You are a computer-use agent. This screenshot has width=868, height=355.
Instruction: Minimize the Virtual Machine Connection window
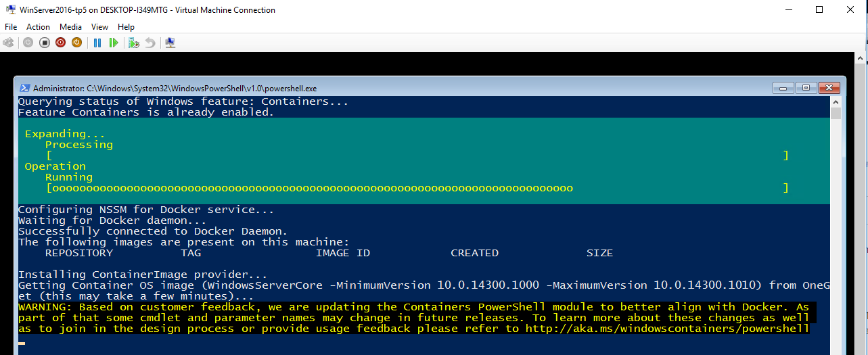click(x=787, y=9)
